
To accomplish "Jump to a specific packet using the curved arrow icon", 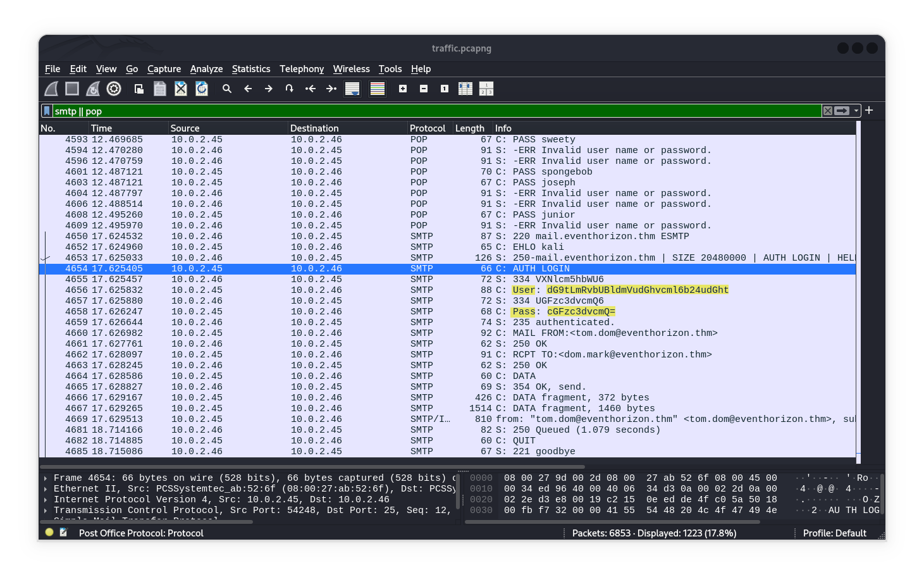I will point(289,89).
